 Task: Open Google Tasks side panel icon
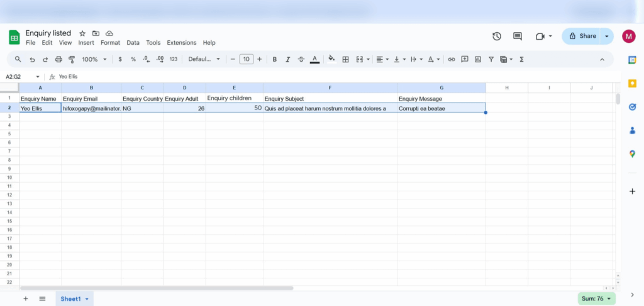coord(633,107)
